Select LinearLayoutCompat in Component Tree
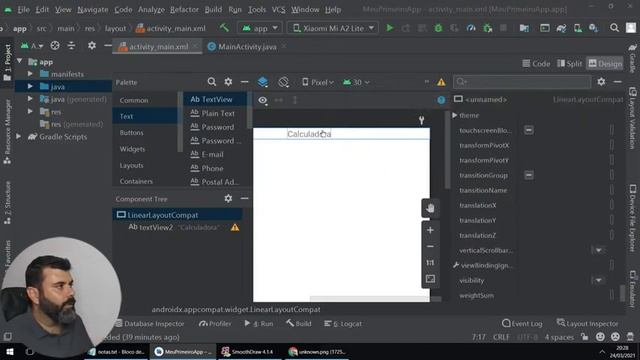This screenshot has width=640, height=360. pos(162,215)
